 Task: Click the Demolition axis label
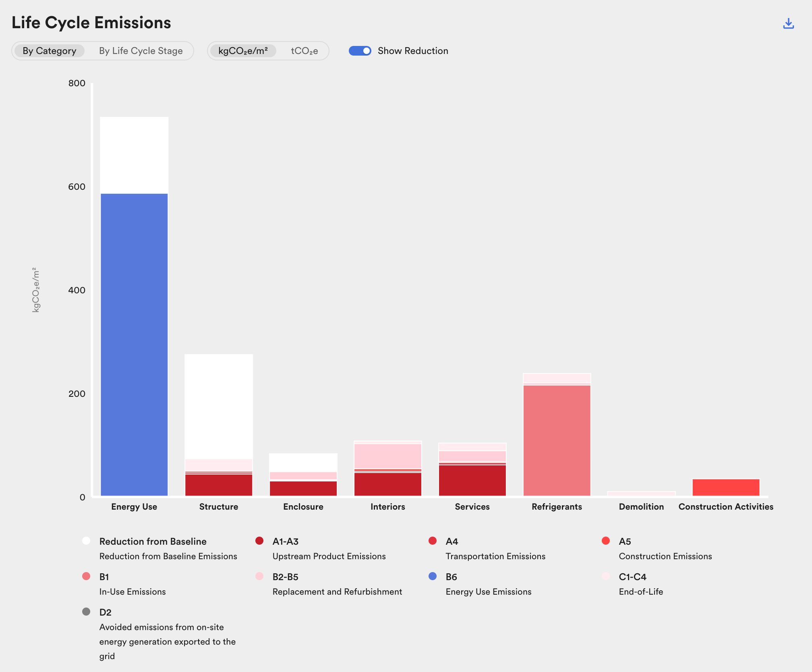point(642,507)
